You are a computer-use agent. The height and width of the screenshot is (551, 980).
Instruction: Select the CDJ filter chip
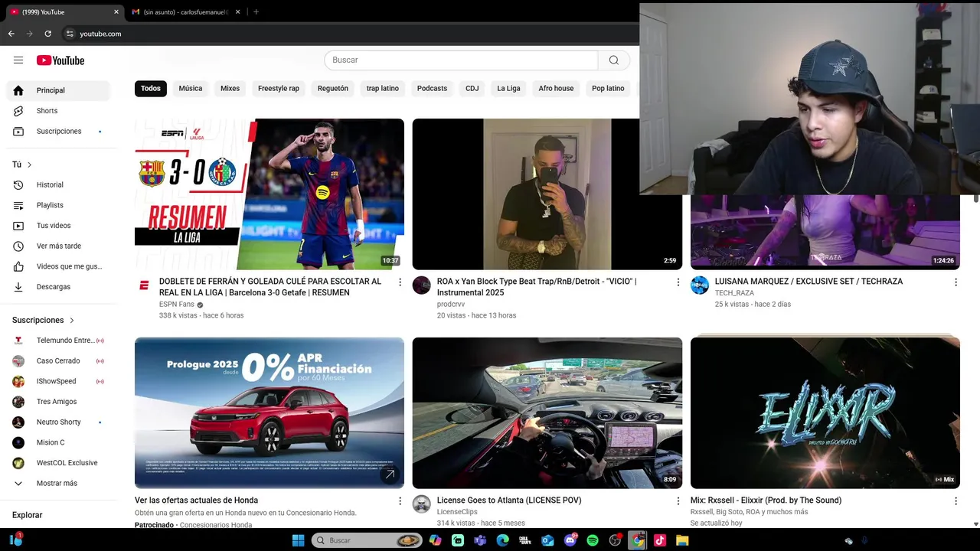click(472, 89)
